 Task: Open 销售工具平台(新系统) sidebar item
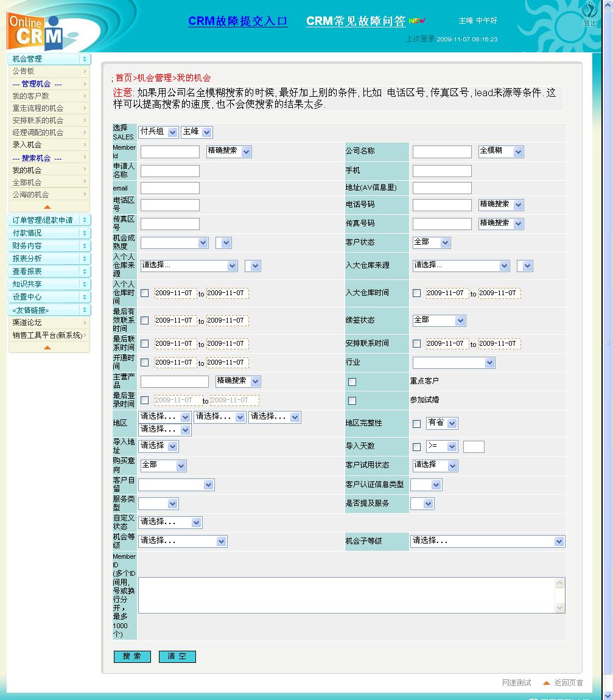pyautogui.click(x=47, y=335)
